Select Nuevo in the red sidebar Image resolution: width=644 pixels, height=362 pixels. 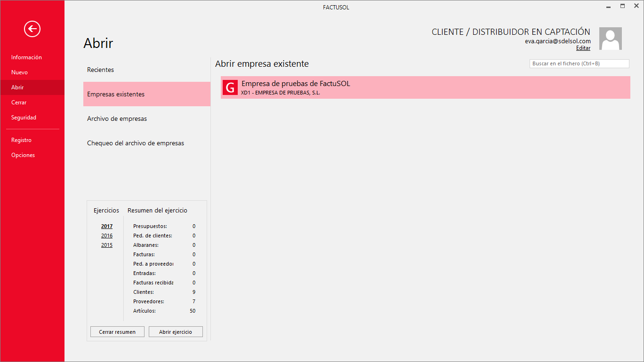click(20, 72)
